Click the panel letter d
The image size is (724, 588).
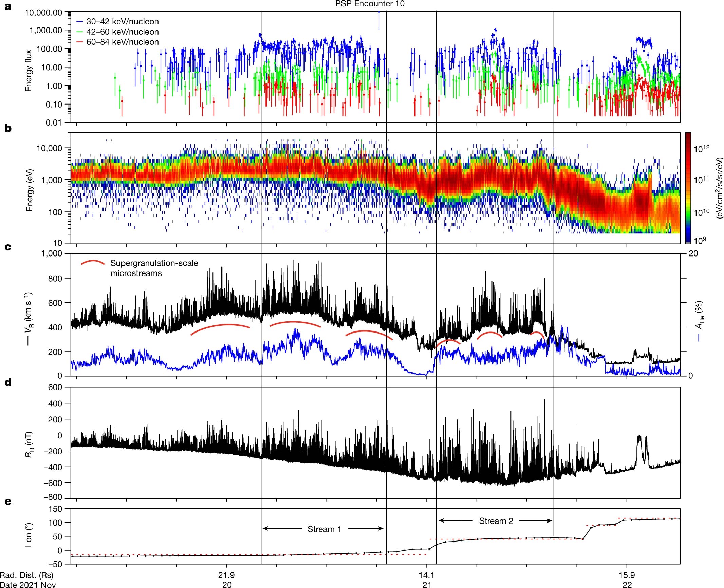8,382
